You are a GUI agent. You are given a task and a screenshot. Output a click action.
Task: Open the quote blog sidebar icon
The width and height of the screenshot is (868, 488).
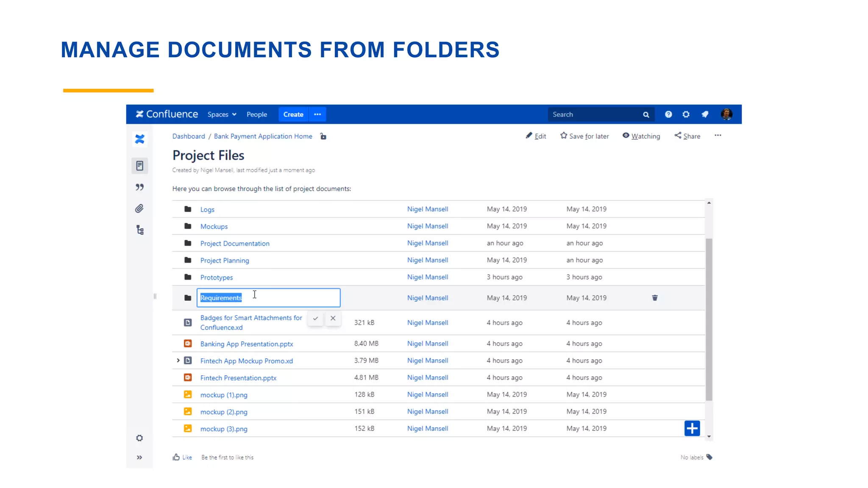click(x=139, y=187)
